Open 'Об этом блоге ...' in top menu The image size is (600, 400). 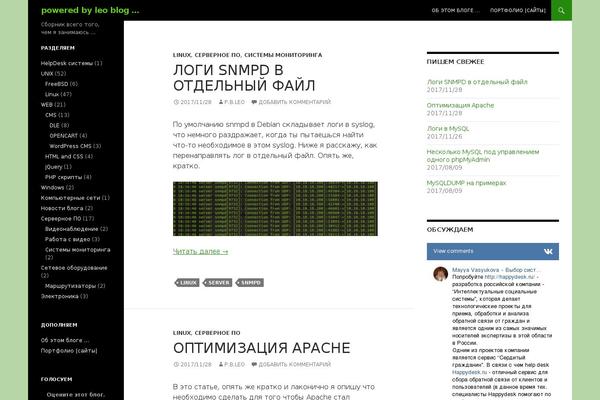coord(455,10)
